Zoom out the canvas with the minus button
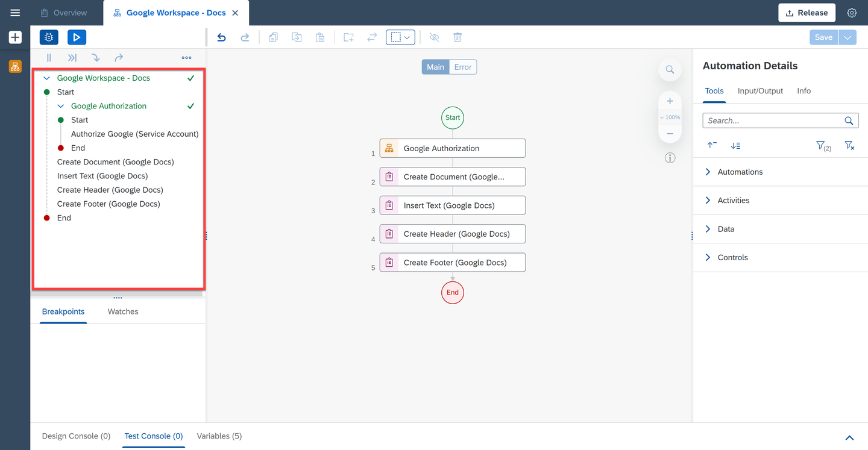 pos(670,133)
